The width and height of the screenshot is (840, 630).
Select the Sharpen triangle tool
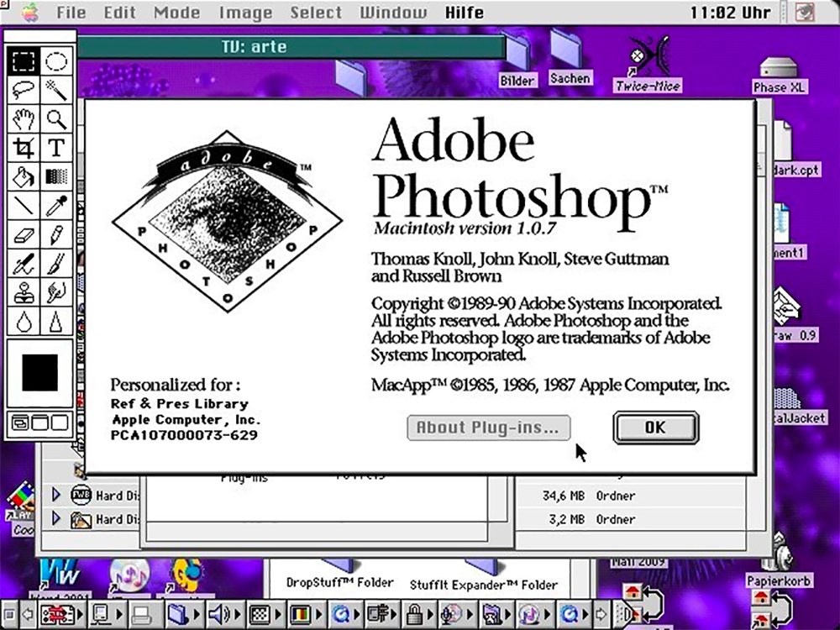(x=56, y=322)
